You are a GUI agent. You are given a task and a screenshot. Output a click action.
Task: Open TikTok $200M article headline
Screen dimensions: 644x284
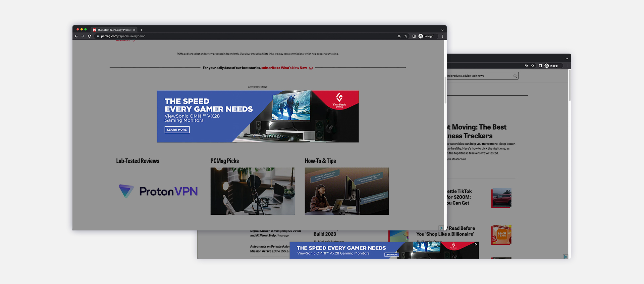459,197
